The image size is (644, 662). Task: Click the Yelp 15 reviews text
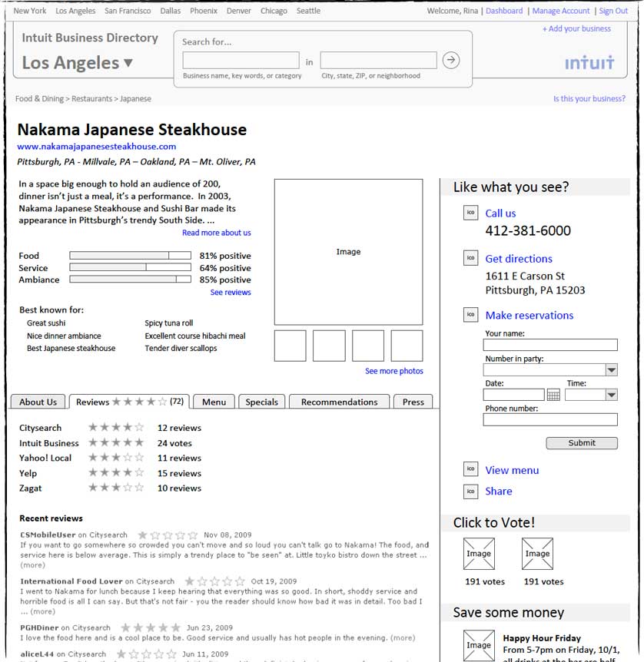coord(179,473)
